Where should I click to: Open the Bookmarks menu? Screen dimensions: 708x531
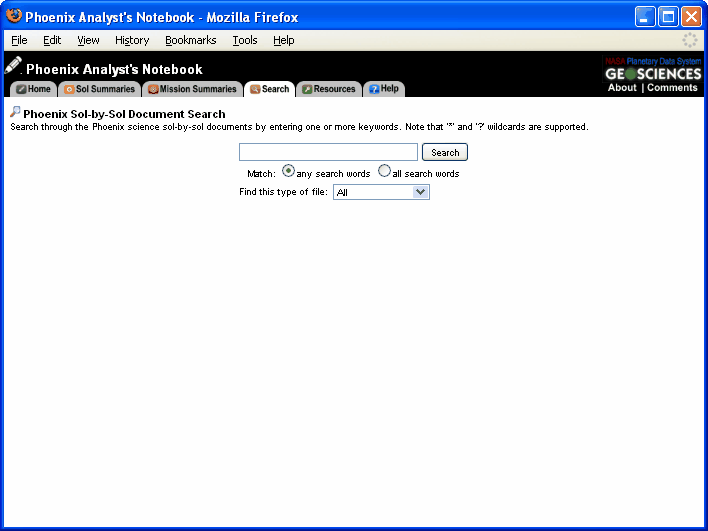coord(190,40)
